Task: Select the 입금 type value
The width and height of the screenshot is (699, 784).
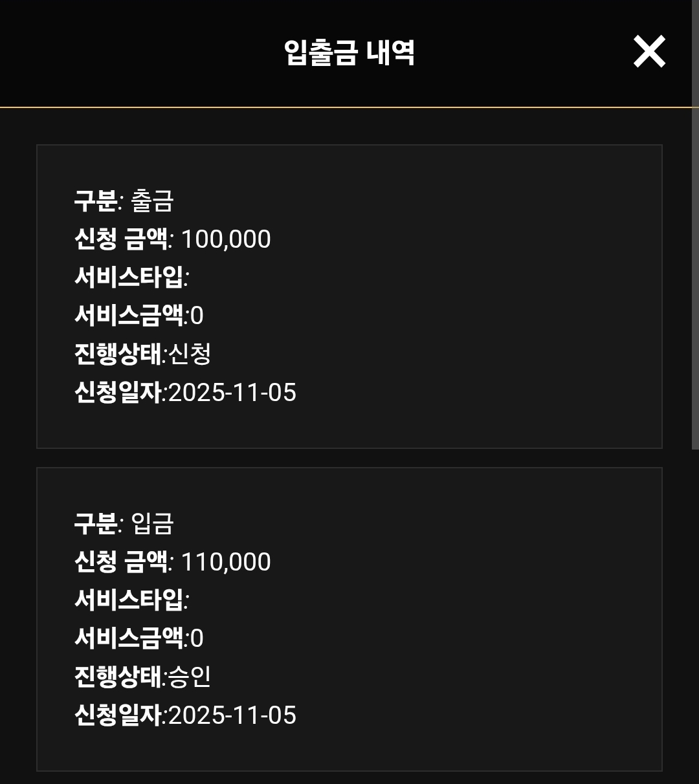Action: pos(153,523)
